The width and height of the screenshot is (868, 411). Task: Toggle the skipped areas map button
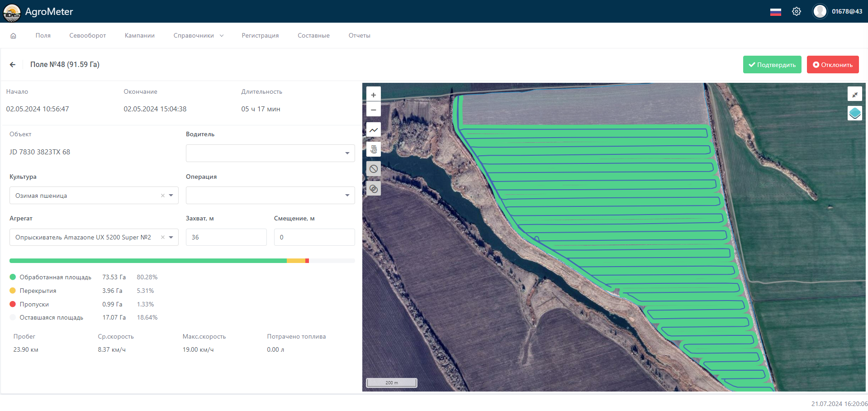(373, 169)
